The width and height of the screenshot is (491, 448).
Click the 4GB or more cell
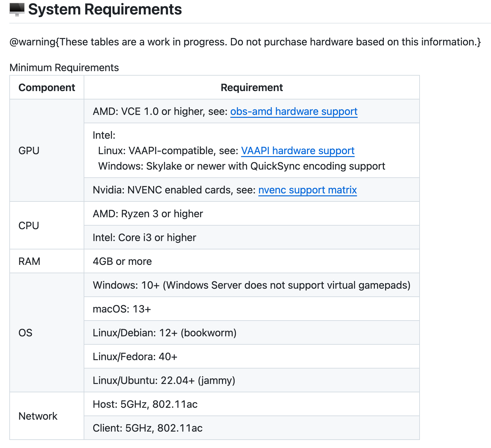tap(252, 261)
